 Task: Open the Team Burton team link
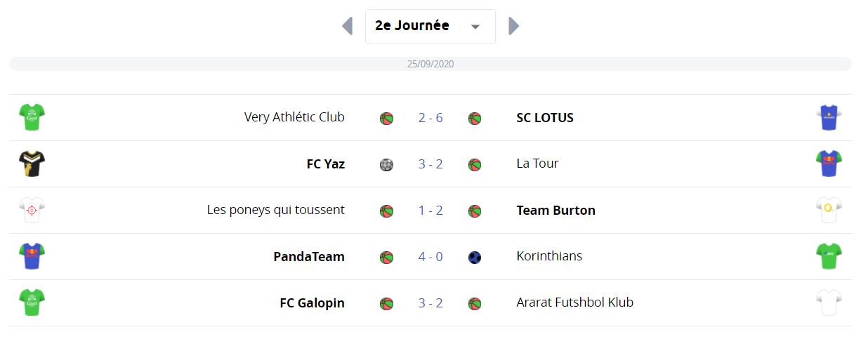[555, 211]
